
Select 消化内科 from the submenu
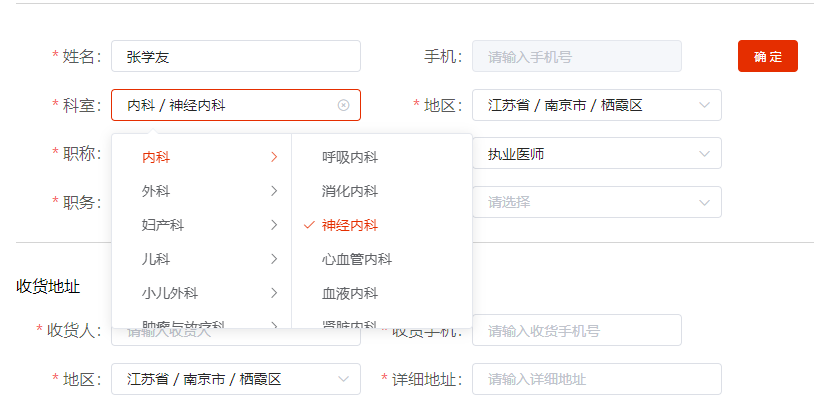pyautogui.click(x=382, y=191)
